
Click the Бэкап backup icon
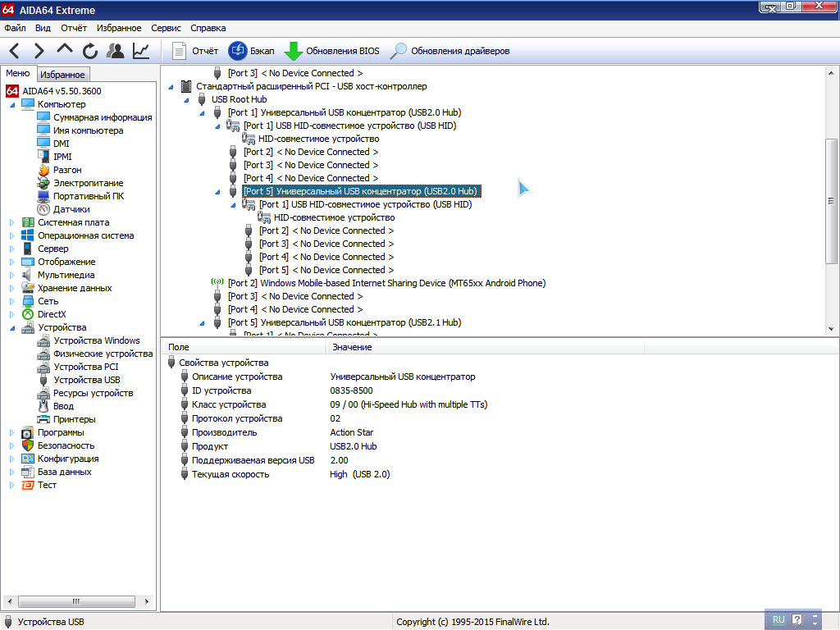click(238, 51)
